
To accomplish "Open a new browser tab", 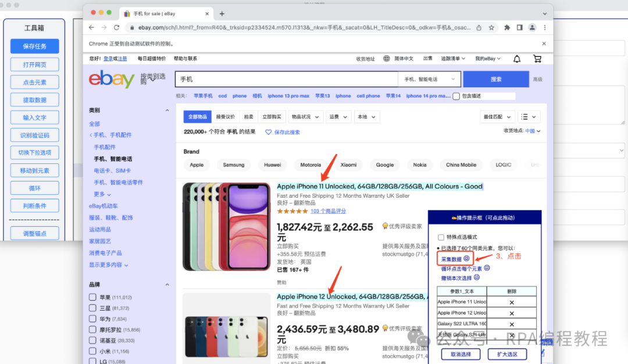I will pos(222,13).
